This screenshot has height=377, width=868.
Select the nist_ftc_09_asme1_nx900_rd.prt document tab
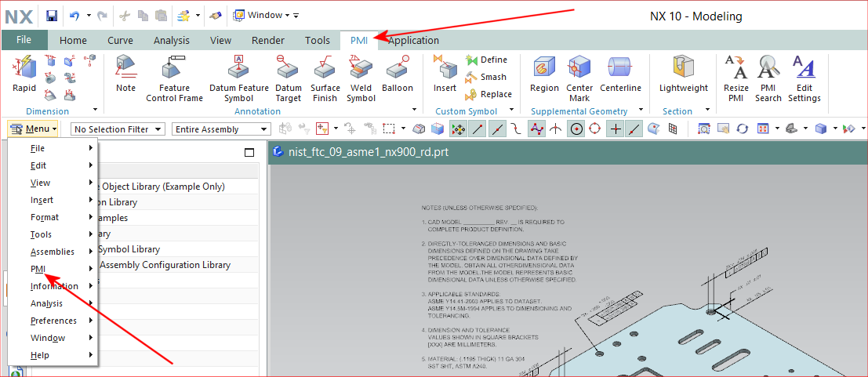(x=362, y=152)
